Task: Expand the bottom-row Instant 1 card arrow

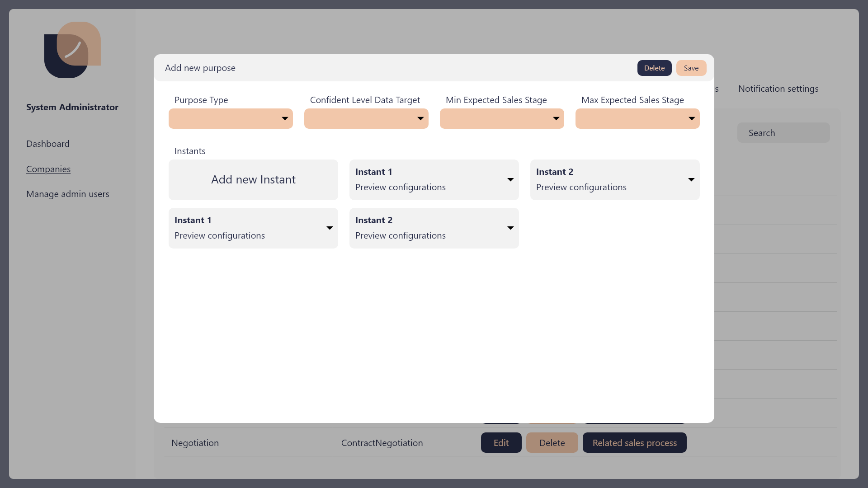Action: (x=330, y=228)
